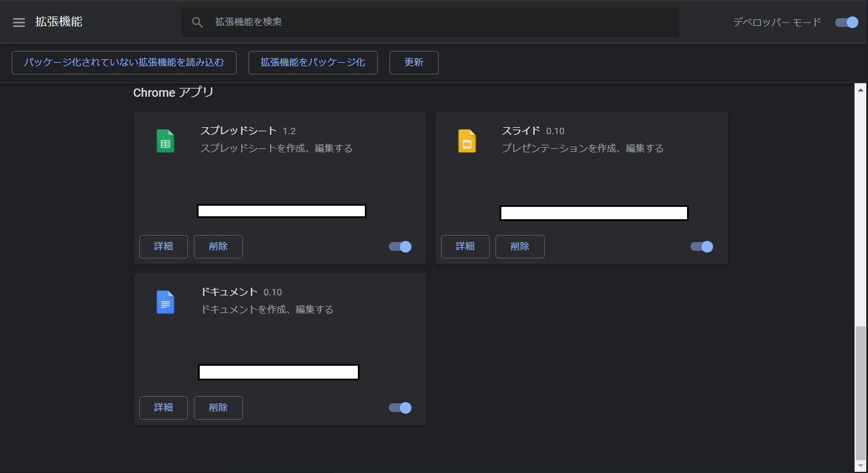
Task: Click the Chrome アプリ section heading
Action: (x=173, y=93)
